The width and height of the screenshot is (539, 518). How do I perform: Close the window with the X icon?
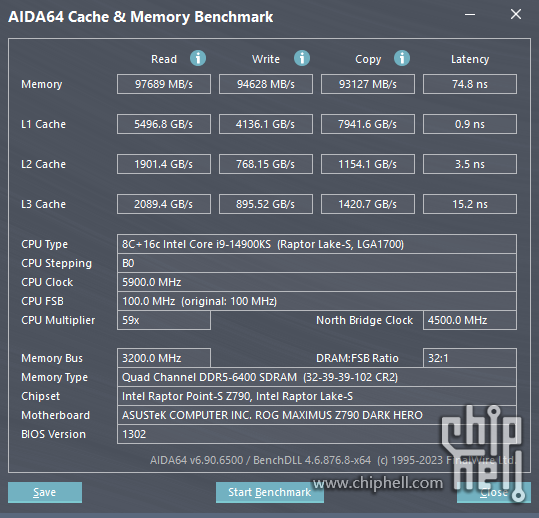point(516,14)
